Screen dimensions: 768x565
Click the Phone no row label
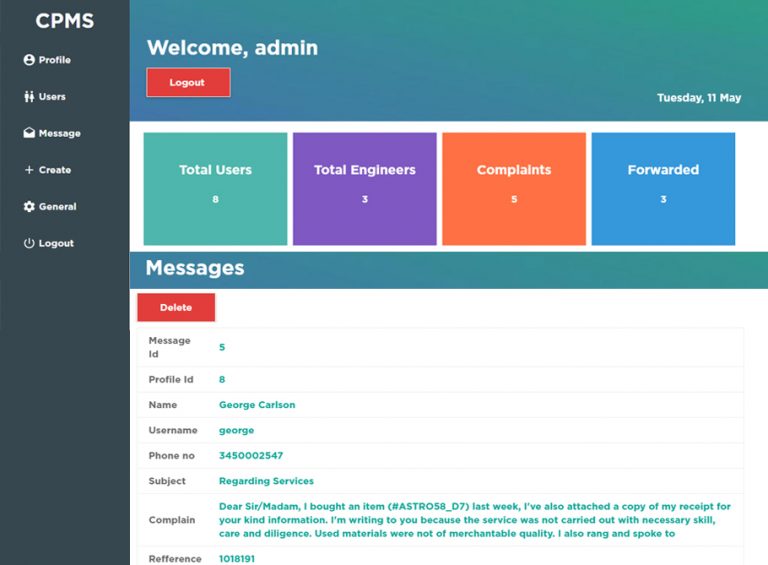pyautogui.click(x=171, y=456)
